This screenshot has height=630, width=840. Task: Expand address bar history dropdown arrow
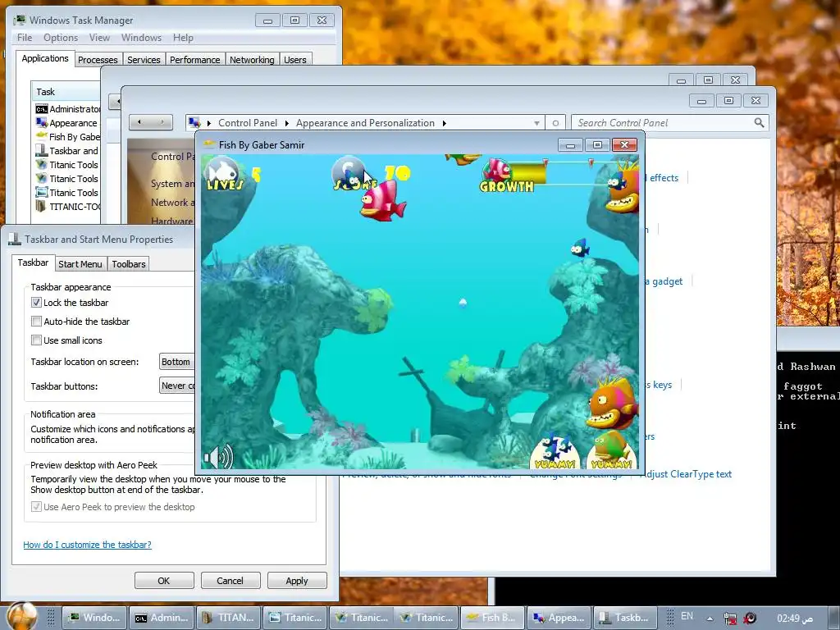[x=536, y=123]
